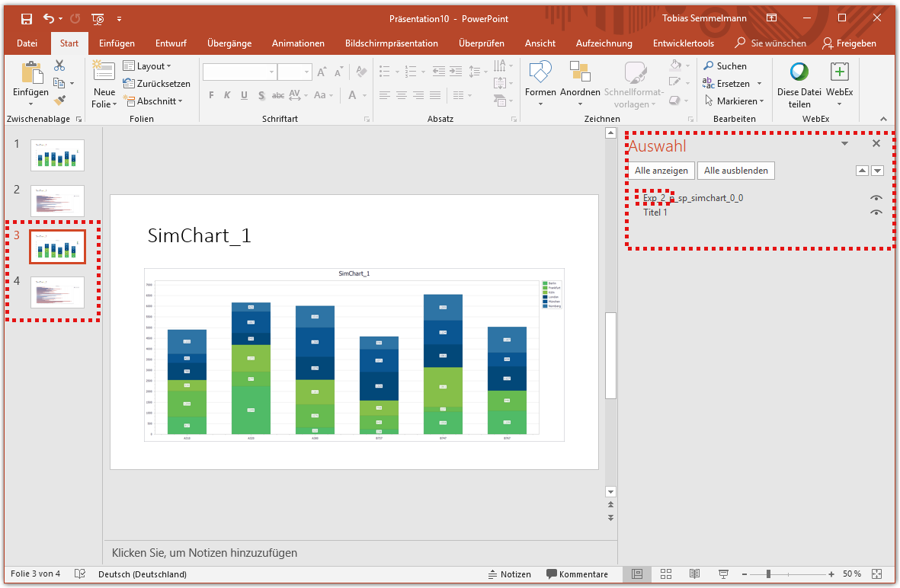Switch to the Einfügen tab

coord(117,43)
